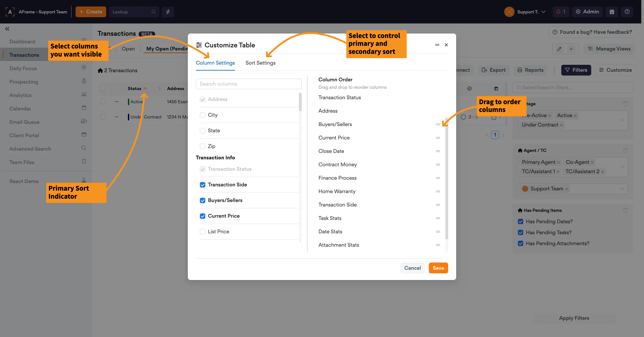This screenshot has height=337, width=644.
Task: Click the notification bell icon
Action: 558,12
